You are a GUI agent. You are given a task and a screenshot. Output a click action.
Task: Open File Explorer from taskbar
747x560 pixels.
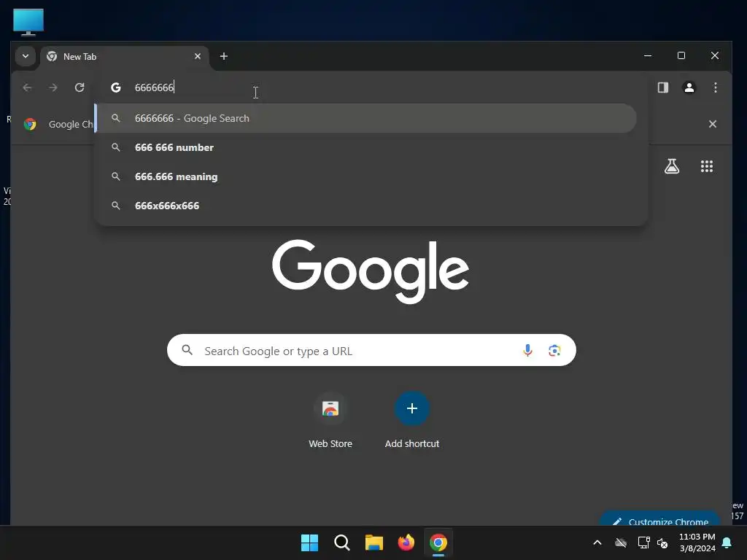pyautogui.click(x=374, y=542)
